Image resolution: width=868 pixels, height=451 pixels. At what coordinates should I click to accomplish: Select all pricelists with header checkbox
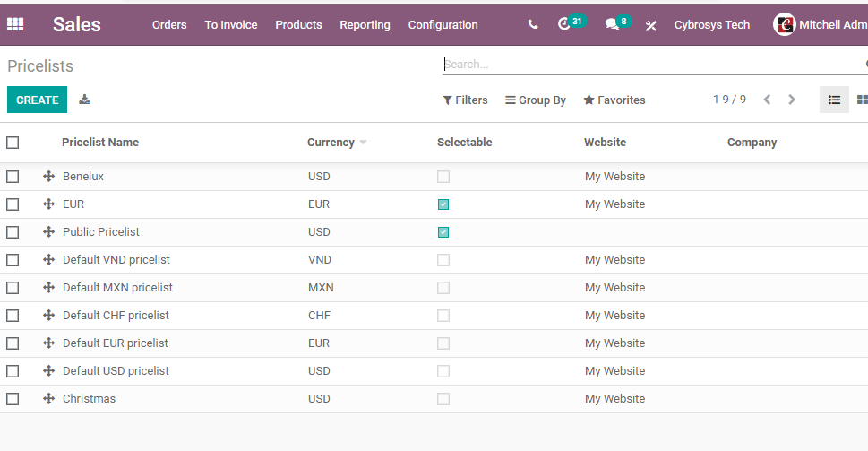[x=13, y=143]
